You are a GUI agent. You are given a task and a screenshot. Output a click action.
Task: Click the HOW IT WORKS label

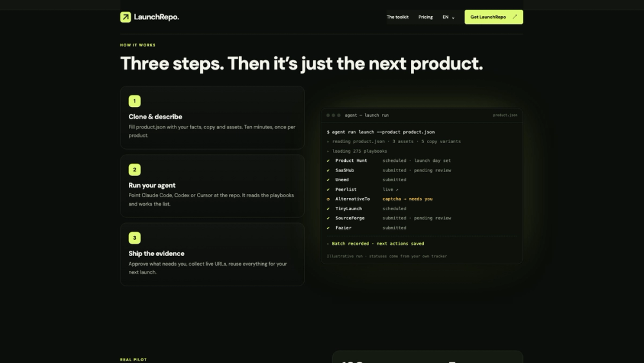pyautogui.click(x=138, y=45)
